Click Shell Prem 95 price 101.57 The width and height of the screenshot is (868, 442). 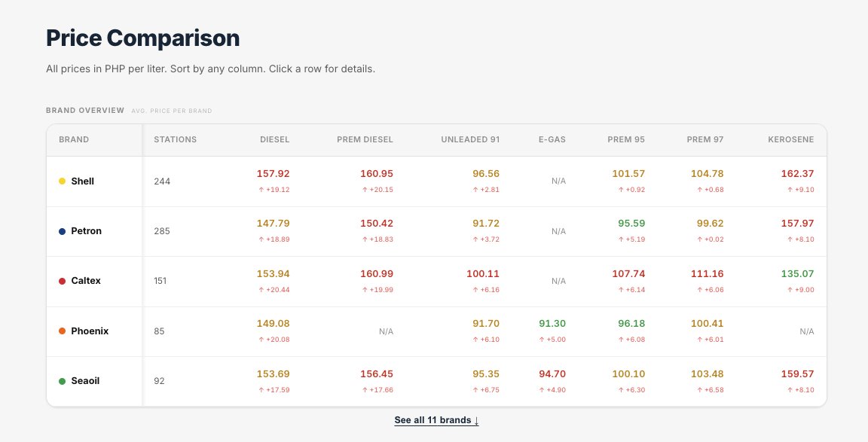click(628, 174)
